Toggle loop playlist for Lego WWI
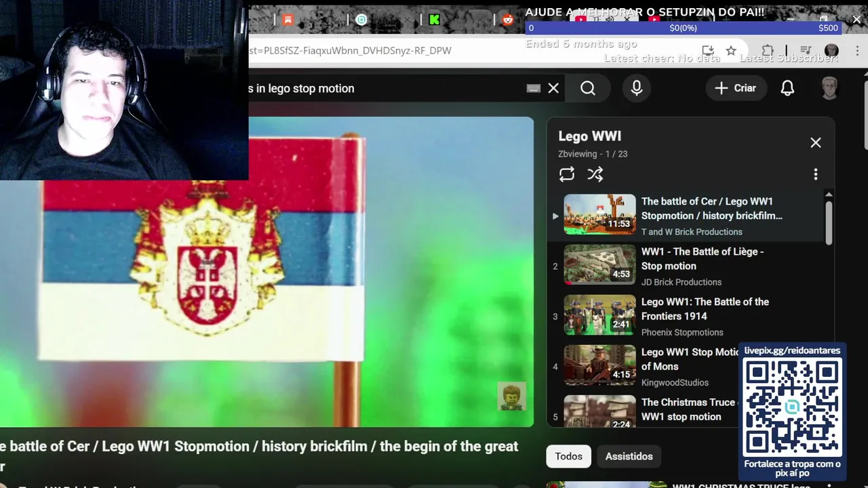Viewport: 868px width, 488px height. [566, 174]
